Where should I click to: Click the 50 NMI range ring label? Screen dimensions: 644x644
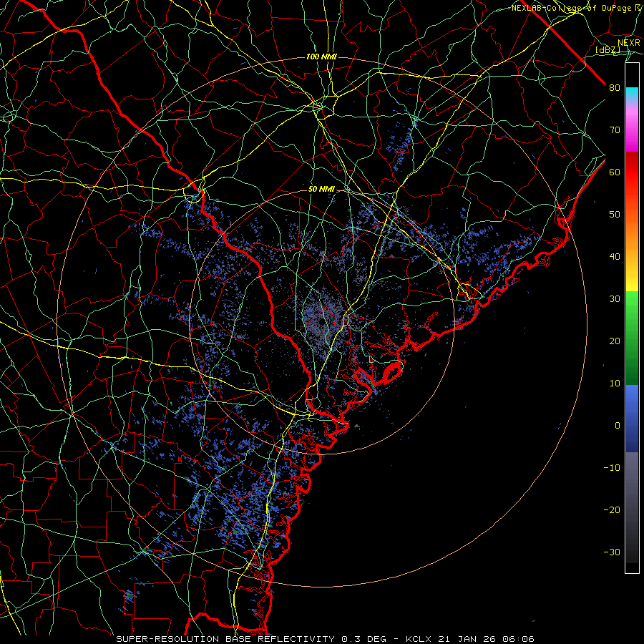(x=321, y=190)
